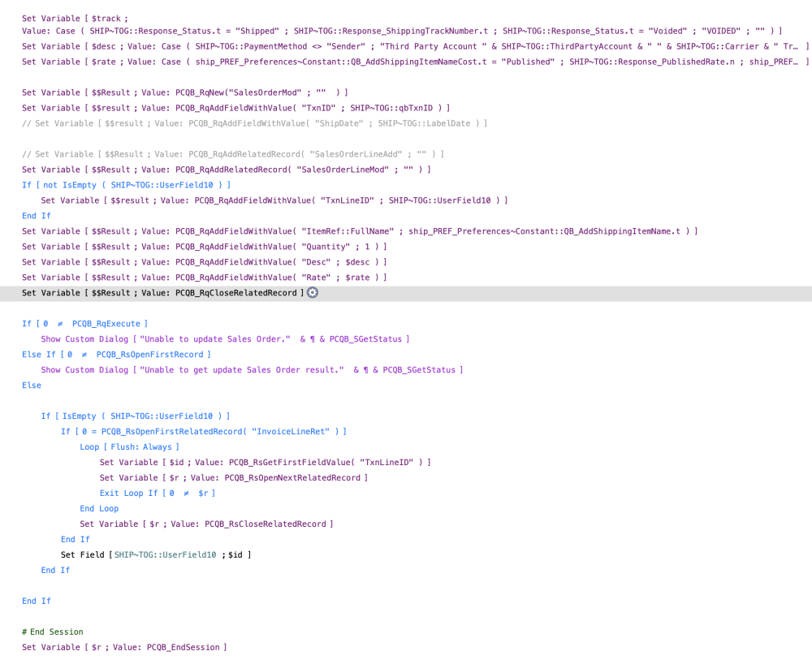The image size is (812, 664).
Task: Open the gear options on the PCQB_RqCloseRelatedRecord line
Action: click(x=313, y=292)
